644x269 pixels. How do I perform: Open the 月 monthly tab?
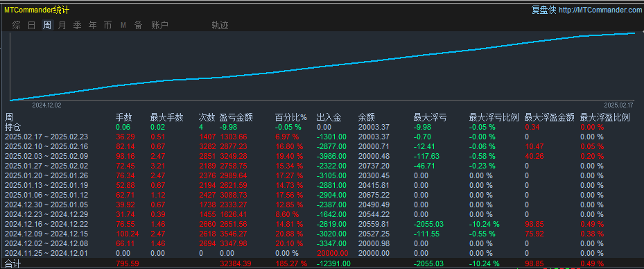click(x=62, y=26)
